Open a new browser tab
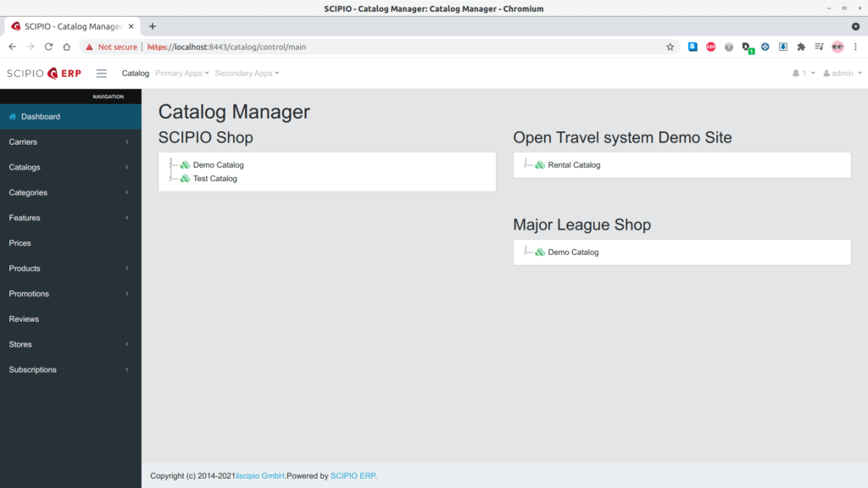 (x=153, y=26)
